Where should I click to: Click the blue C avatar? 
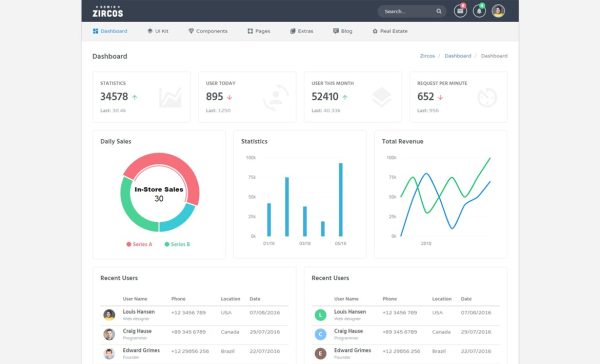pyautogui.click(x=320, y=334)
